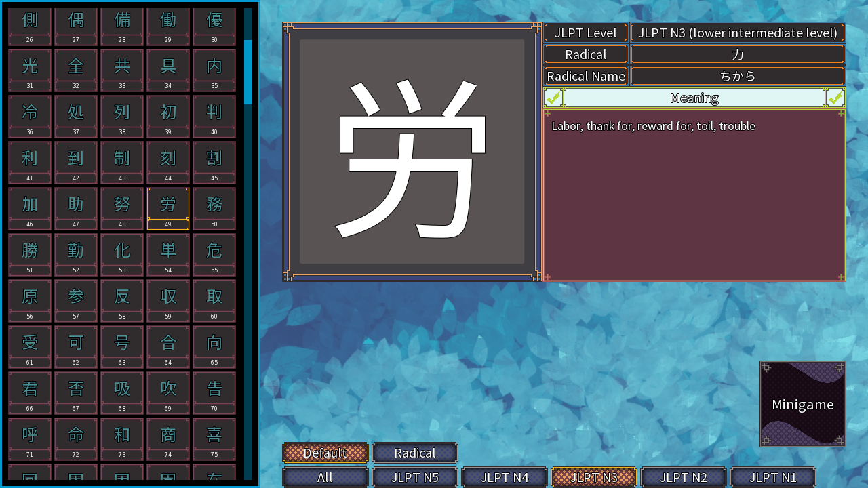Image resolution: width=868 pixels, height=488 pixels.
Task: Select kanji 取 in the grid
Action: tap(214, 298)
